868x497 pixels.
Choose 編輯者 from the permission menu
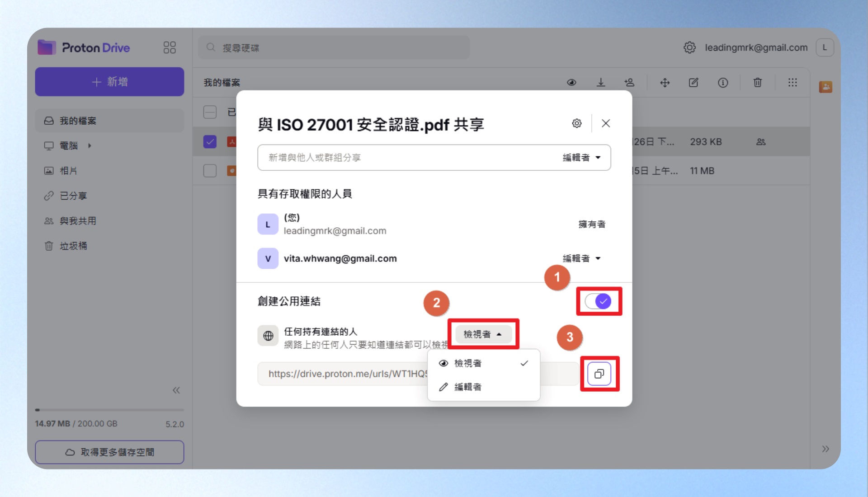click(483, 387)
